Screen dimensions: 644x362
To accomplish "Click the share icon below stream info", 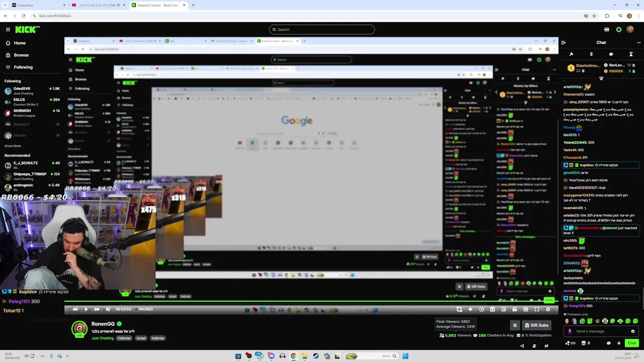I will click(522, 346).
